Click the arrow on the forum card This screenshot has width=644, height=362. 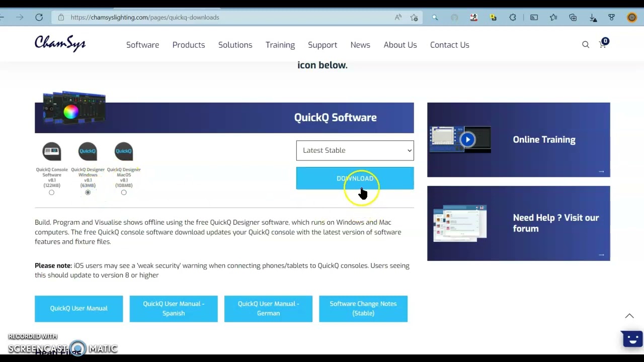coord(601,255)
